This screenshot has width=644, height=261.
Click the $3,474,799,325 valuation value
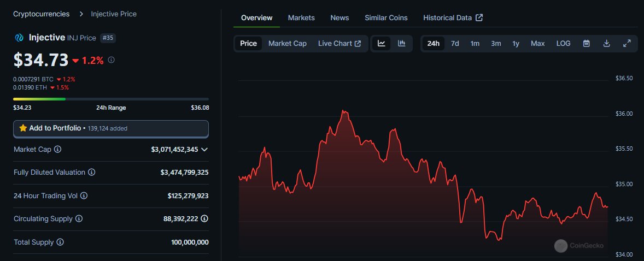pos(184,173)
